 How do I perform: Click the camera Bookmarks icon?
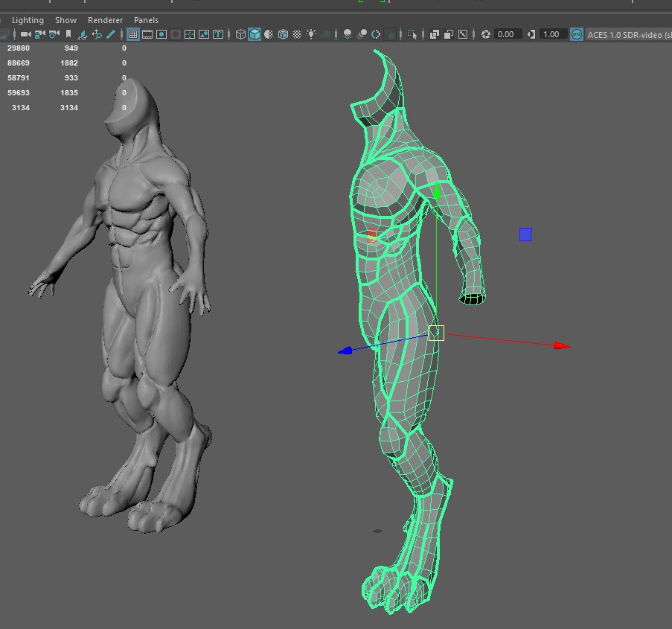point(68,34)
